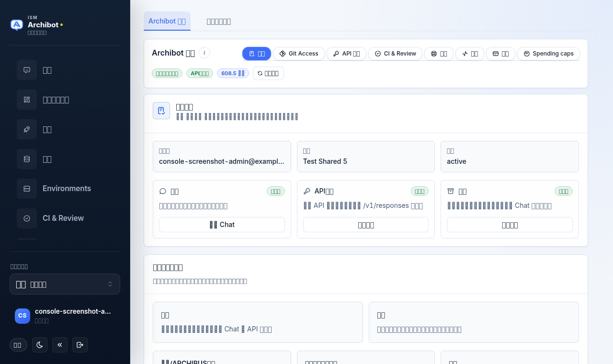Viewport: 613px width, 364px height.
Task: Click the console-screenshot-a... user name in sidebar
Action: point(73,311)
